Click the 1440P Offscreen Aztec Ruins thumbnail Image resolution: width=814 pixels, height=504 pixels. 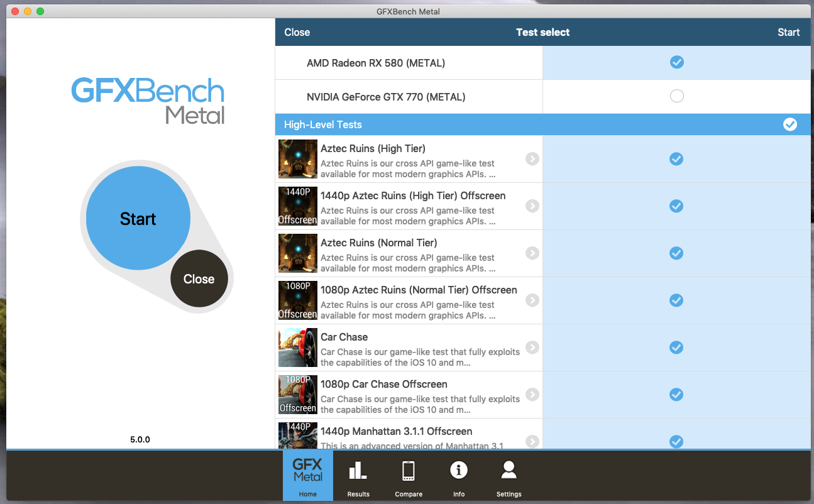tap(298, 206)
